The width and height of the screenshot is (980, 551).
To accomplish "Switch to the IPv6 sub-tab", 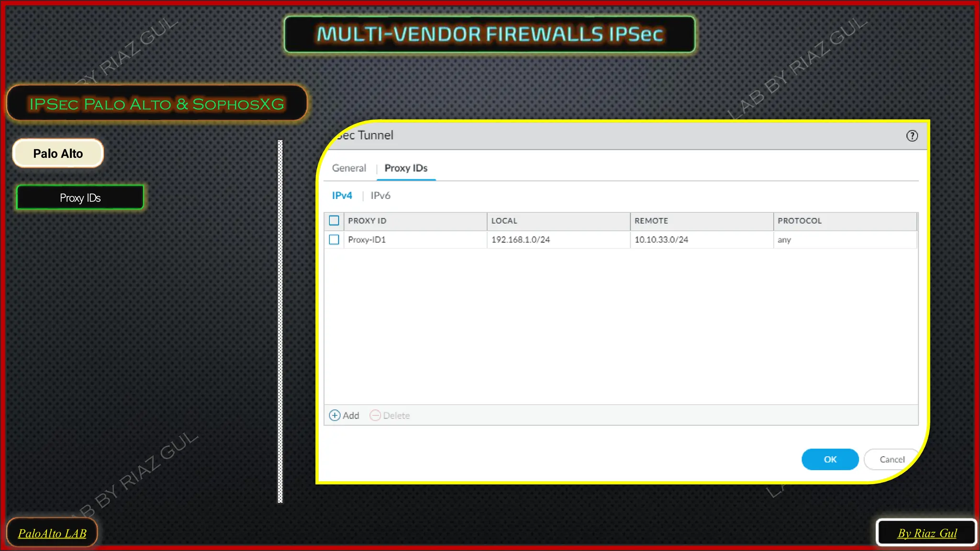I will pos(380,195).
